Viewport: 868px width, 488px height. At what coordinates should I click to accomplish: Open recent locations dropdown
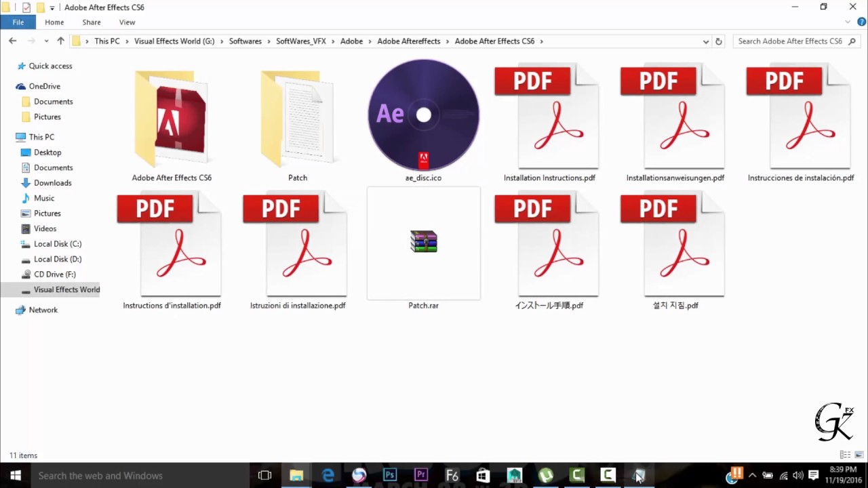(x=47, y=41)
